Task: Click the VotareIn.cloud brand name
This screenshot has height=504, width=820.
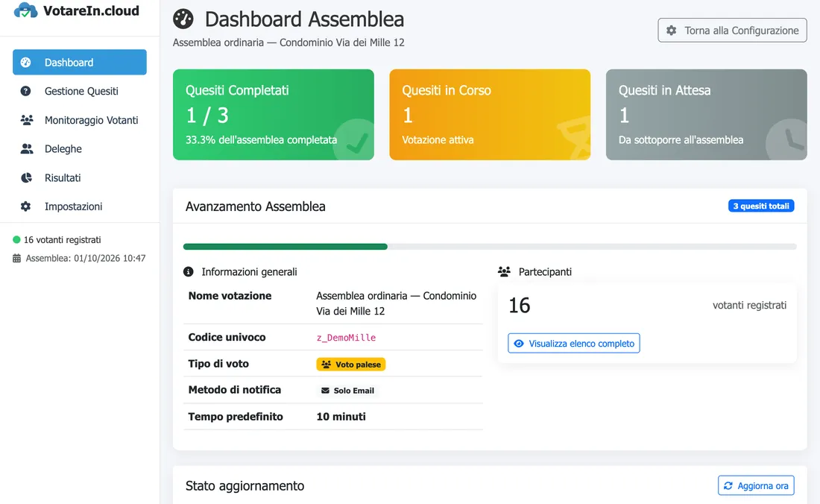Action: coord(91,10)
